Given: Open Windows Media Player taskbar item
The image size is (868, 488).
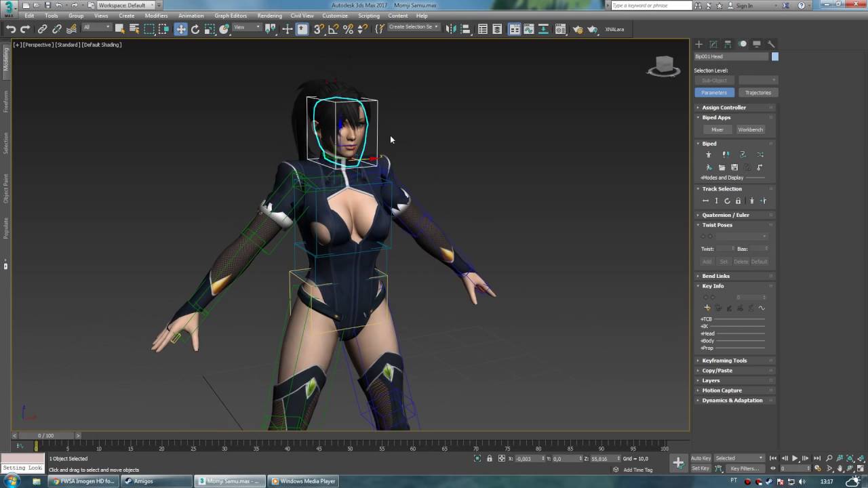Looking at the screenshot, I should [304, 481].
